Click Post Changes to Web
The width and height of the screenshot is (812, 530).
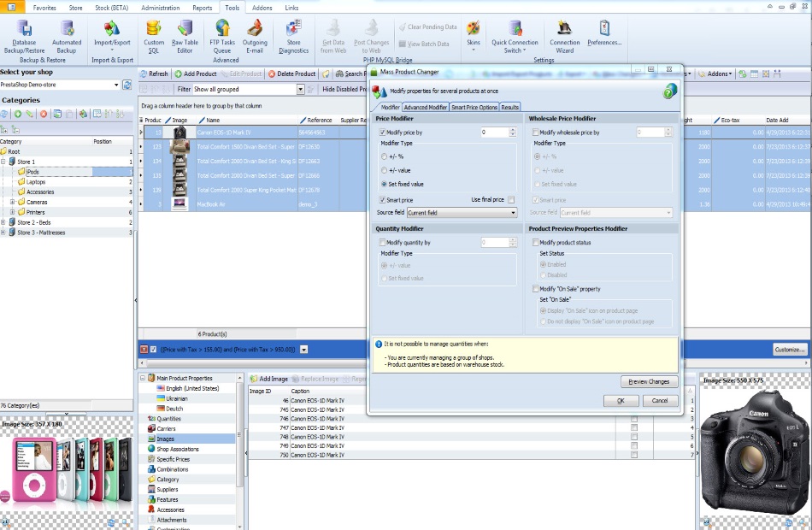click(x=371, y=36)
